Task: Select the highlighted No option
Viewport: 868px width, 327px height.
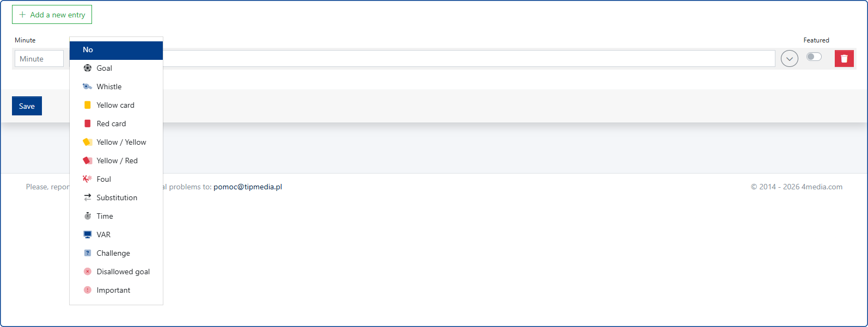Action: 116,50
